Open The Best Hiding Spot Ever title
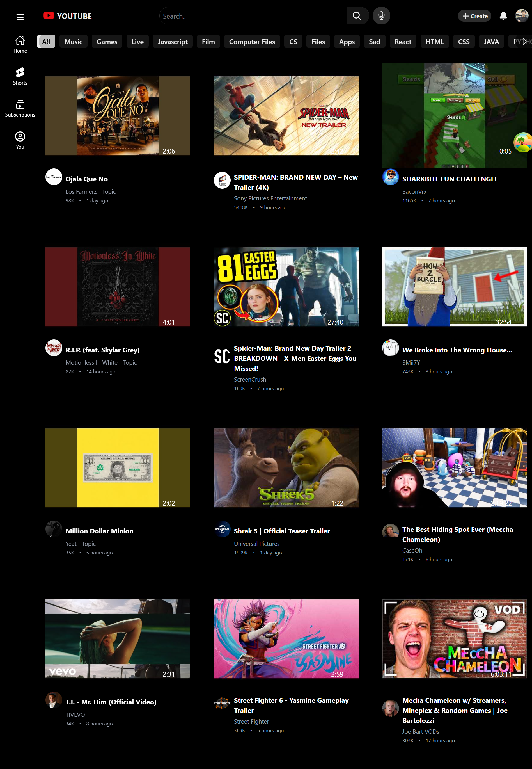Viewport: 532px width, 769px height. point(458,534)
